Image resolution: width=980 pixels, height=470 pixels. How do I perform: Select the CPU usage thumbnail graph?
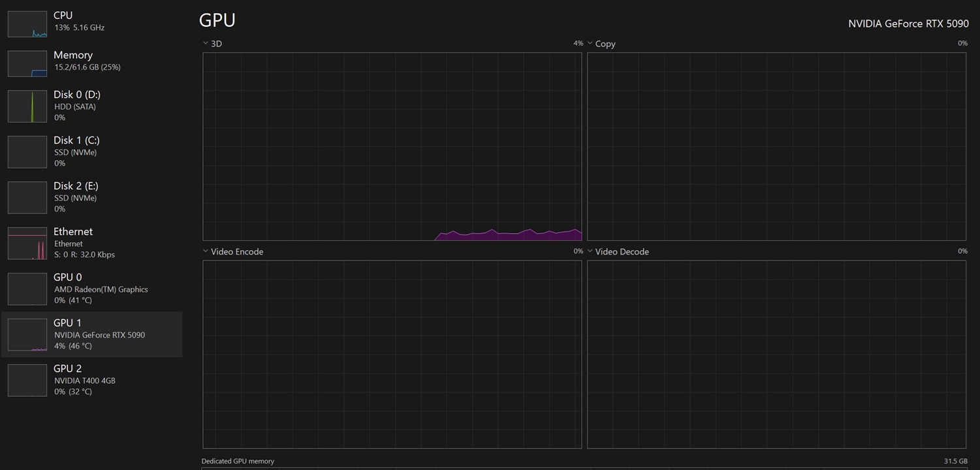pos(27,24)
